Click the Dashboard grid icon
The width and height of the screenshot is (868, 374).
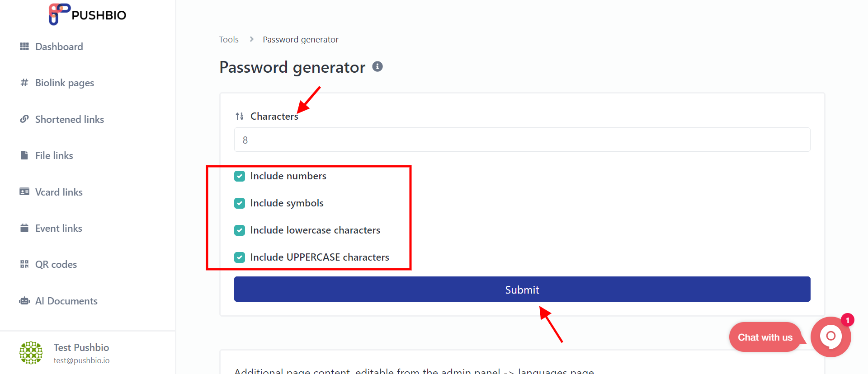click(24, 47)
